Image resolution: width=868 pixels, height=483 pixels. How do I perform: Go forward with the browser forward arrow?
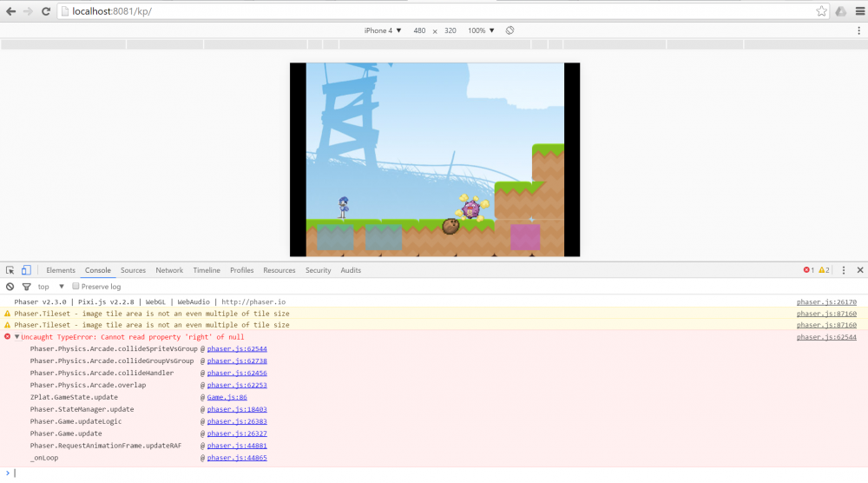coord(29,11)
